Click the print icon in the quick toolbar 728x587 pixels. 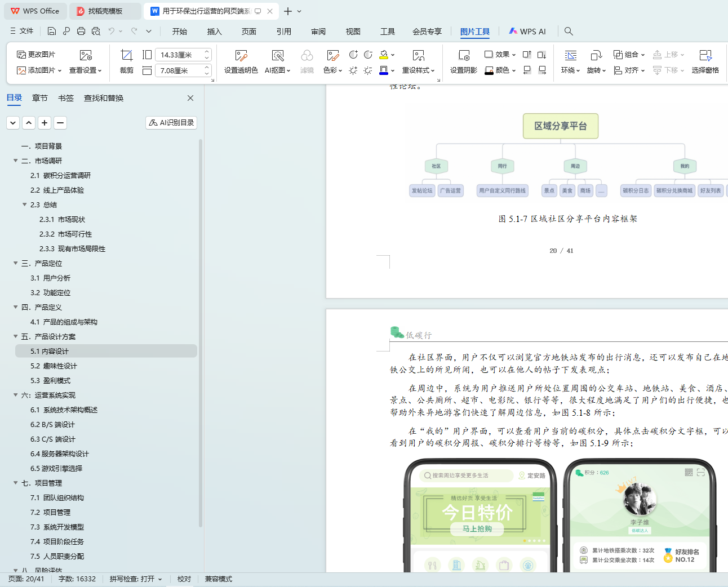81,32
